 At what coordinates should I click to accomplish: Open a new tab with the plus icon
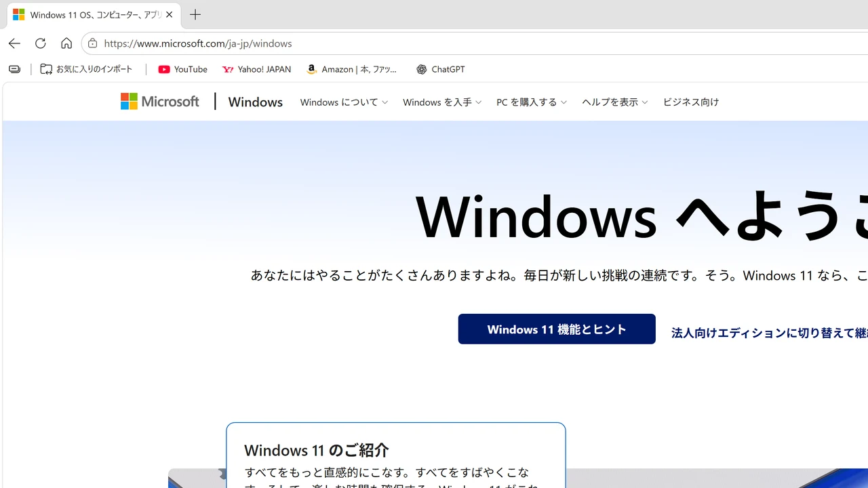[x=195, y=15]
